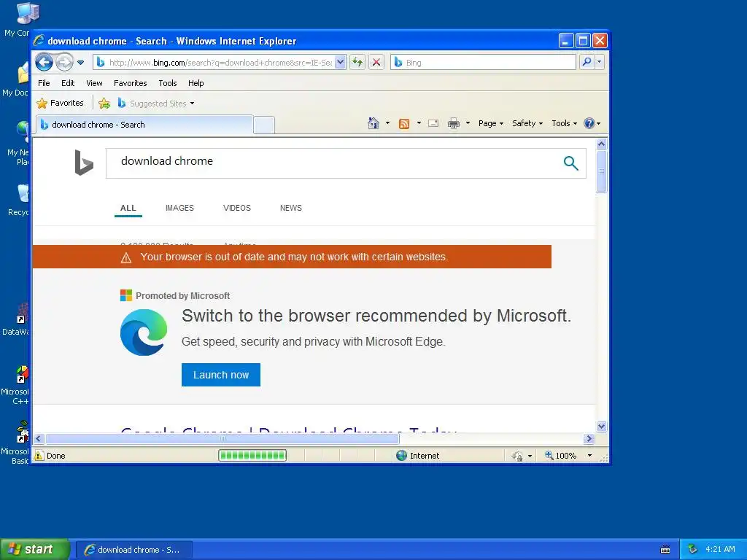Click the Launch now button
747x560 pixels.
click(x=221, y=375)
